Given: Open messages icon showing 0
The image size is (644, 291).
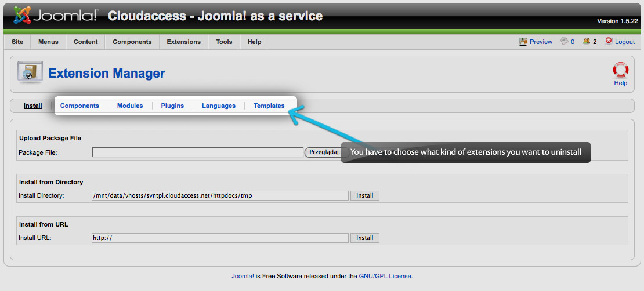Looking at the screenshot, I should [565, 42].
